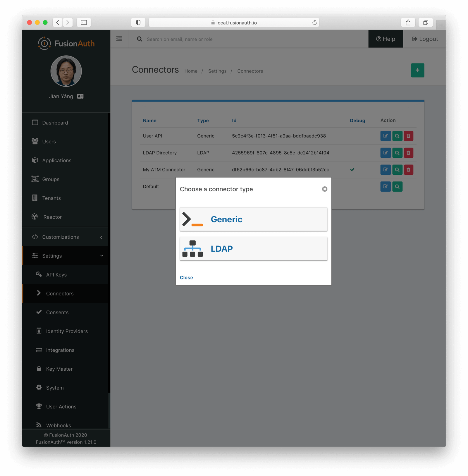
Task: Reload the page in Safari
Action: pos(314,23)
